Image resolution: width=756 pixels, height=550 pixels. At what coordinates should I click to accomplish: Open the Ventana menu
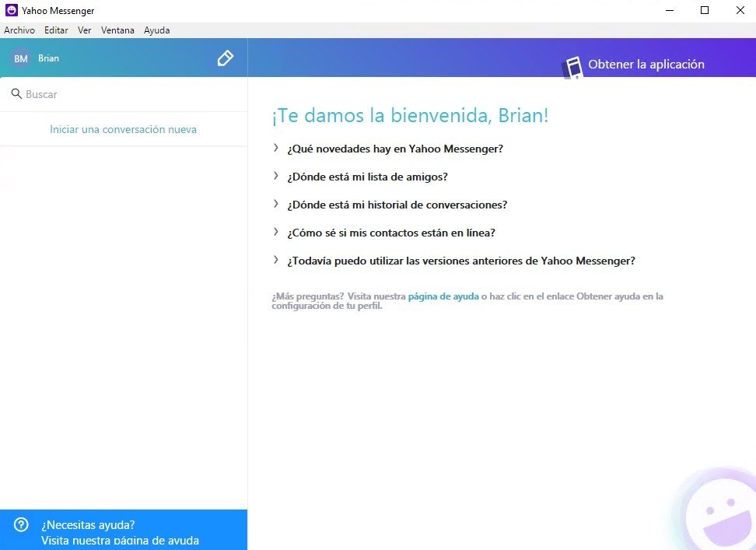tap(117, 30)
